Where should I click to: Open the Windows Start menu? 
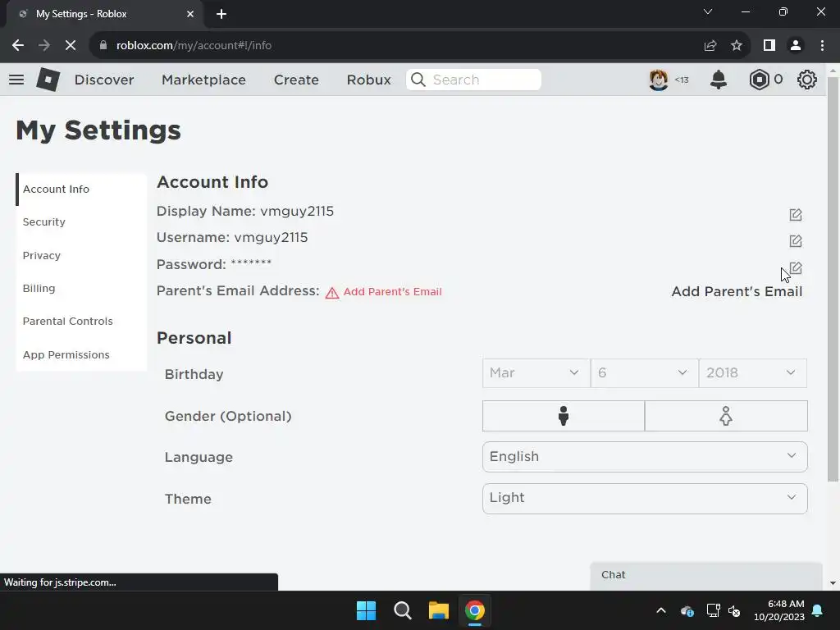[x=367, y=610]
